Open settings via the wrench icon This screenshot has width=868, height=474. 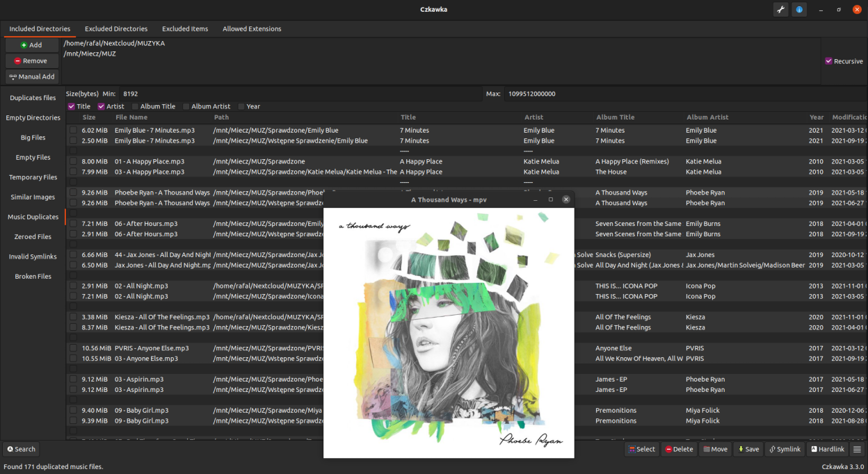(780, 10)
